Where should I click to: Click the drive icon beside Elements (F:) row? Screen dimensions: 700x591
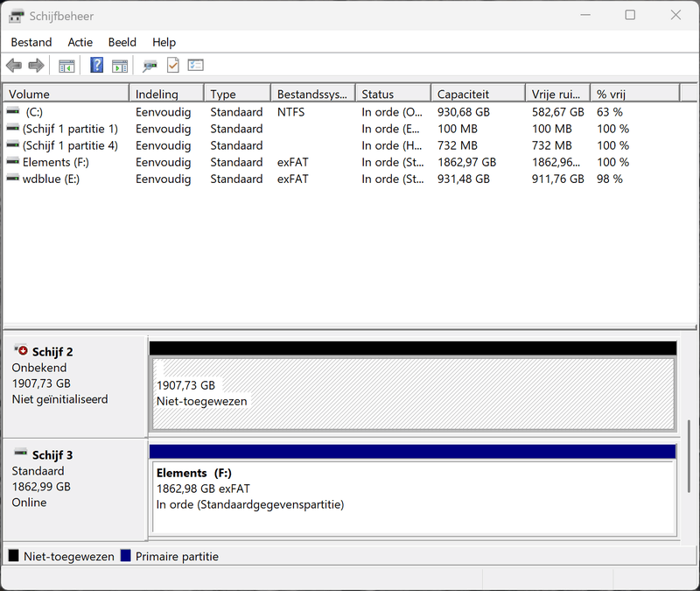click(x=13, y=161)
